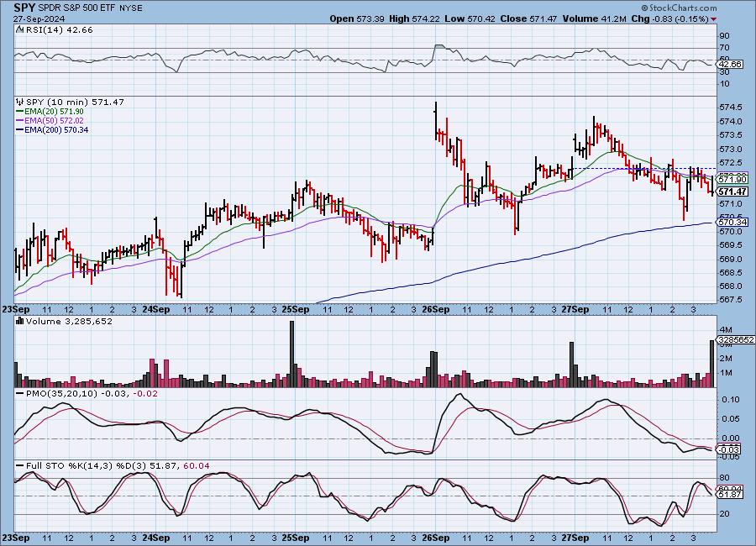The width and height of the screenshot is (756, 546).
Task: Click 23Sep on the stochastic panel date axis
Action: [16, 538]
